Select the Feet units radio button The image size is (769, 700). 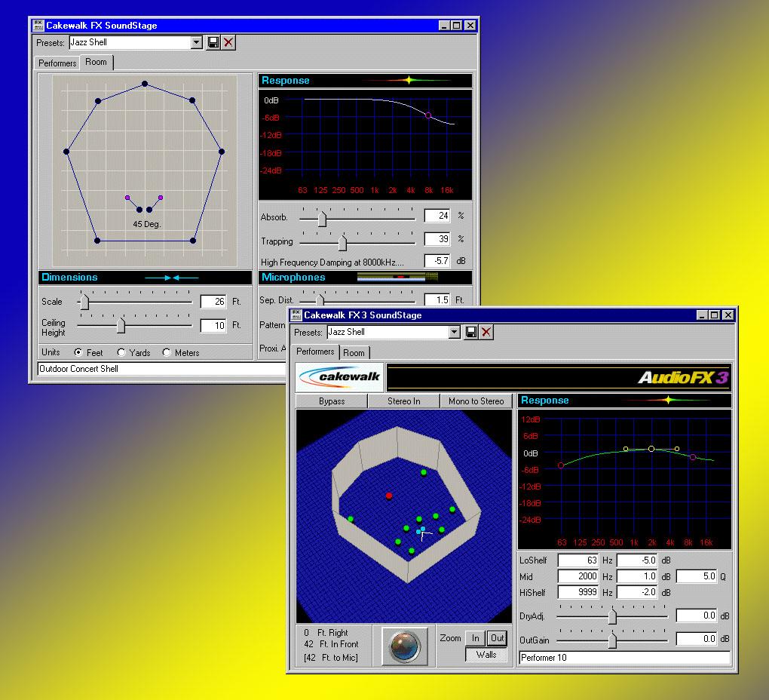pos(78,352)
